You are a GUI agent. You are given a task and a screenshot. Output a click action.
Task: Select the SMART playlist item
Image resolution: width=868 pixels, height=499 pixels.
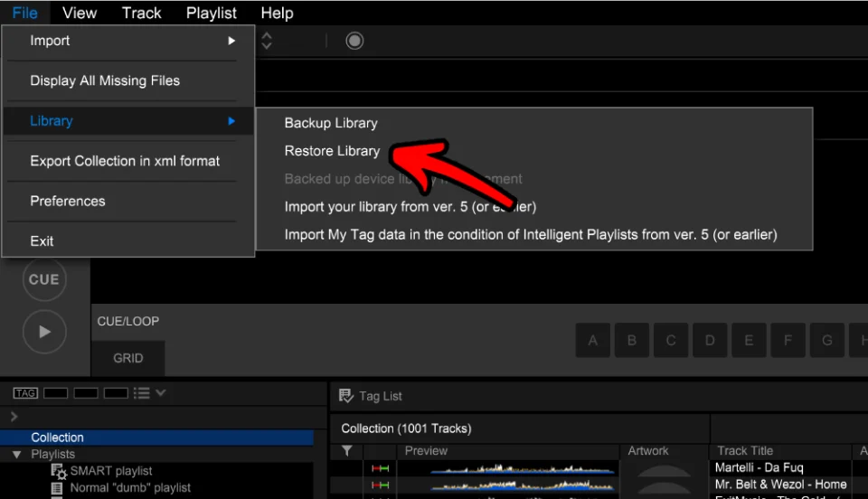[x=110, y=471]
